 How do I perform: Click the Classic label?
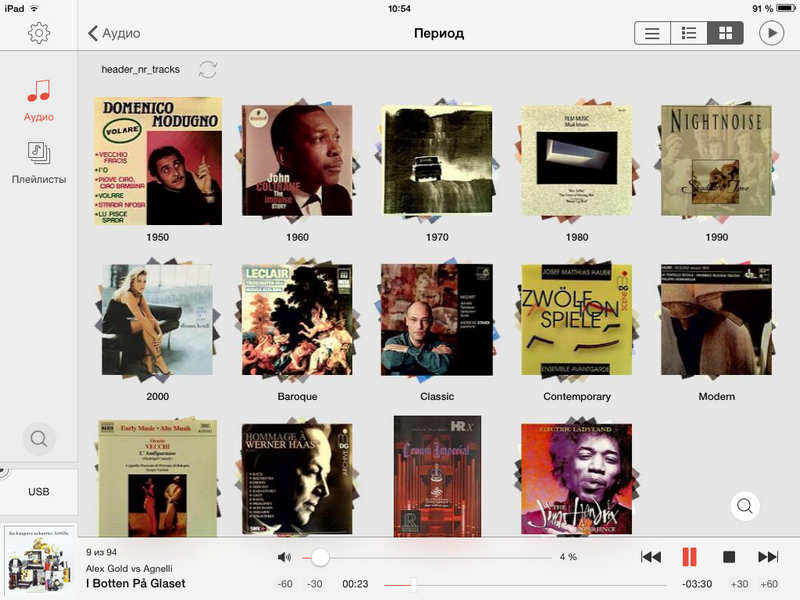(437, 396)
